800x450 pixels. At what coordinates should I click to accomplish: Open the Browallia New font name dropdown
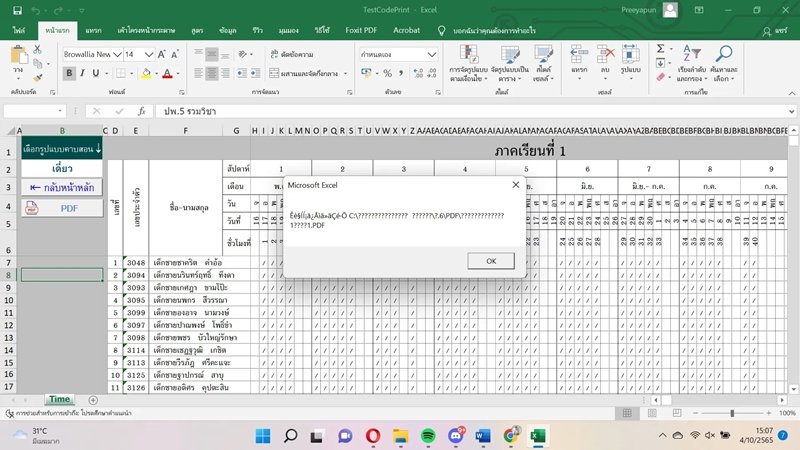(115, 54)
